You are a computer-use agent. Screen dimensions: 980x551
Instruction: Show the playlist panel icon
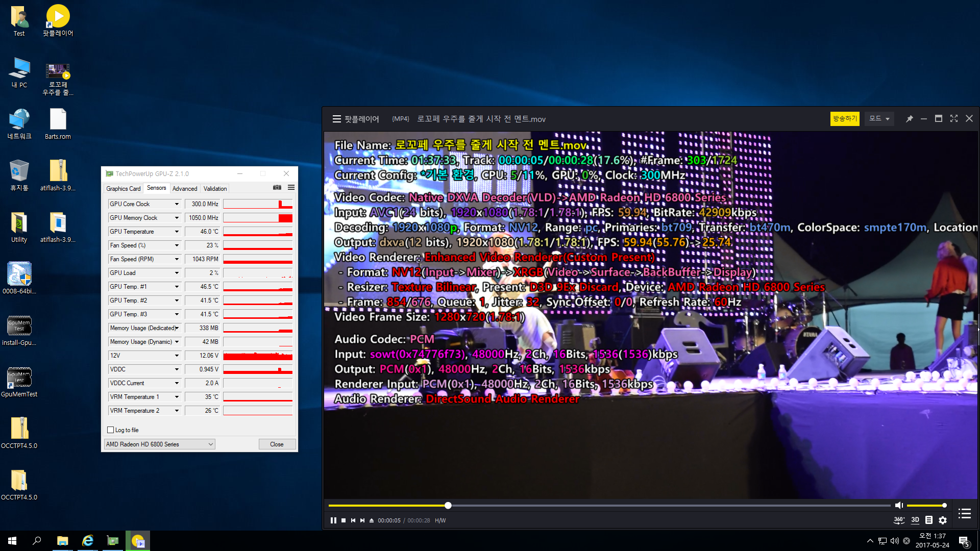coord(964,513)
